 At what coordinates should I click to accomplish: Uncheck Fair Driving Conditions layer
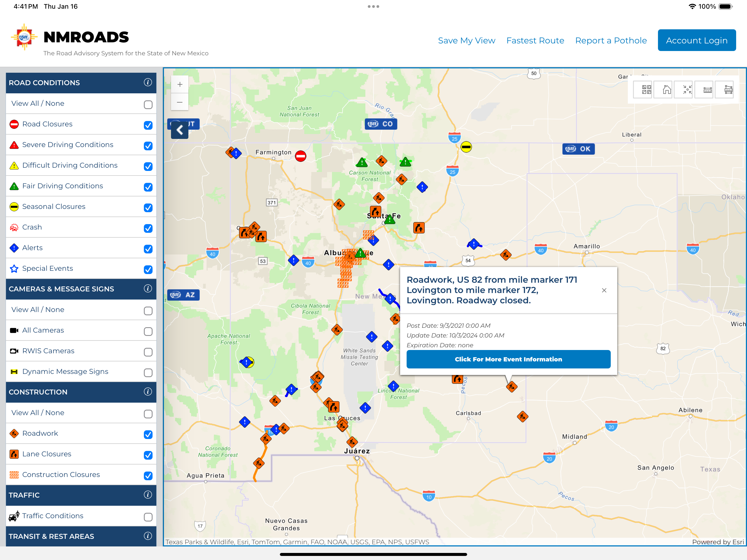[x=148, y=187]
